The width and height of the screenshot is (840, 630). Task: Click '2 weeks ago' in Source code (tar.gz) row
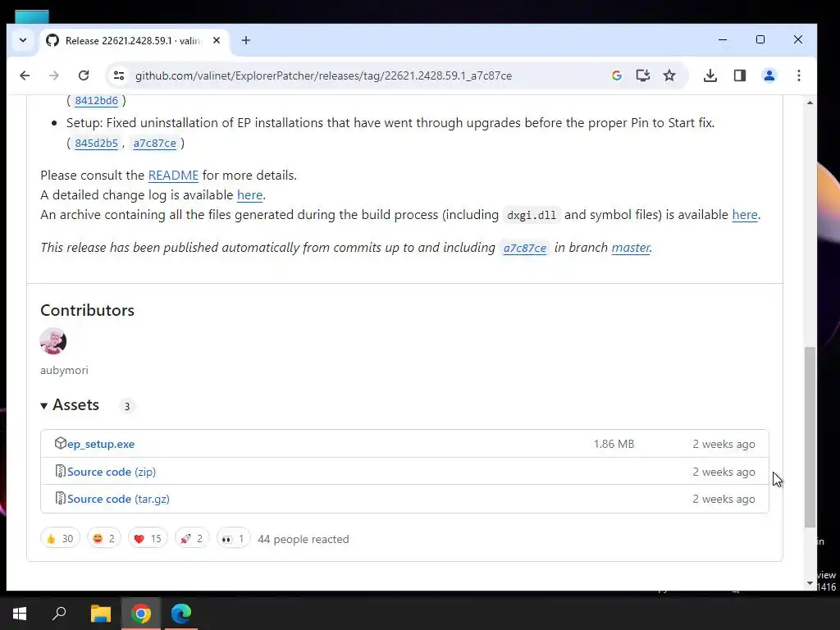[x=724, y=499]
